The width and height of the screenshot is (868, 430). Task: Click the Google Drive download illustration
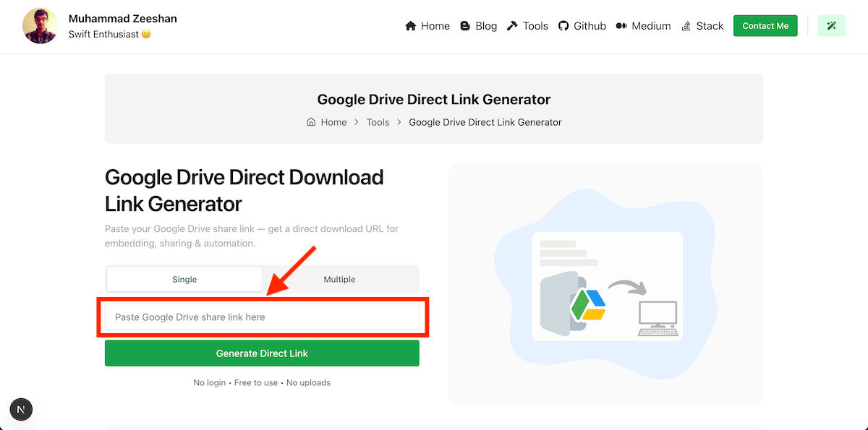(x=605, y=284)
